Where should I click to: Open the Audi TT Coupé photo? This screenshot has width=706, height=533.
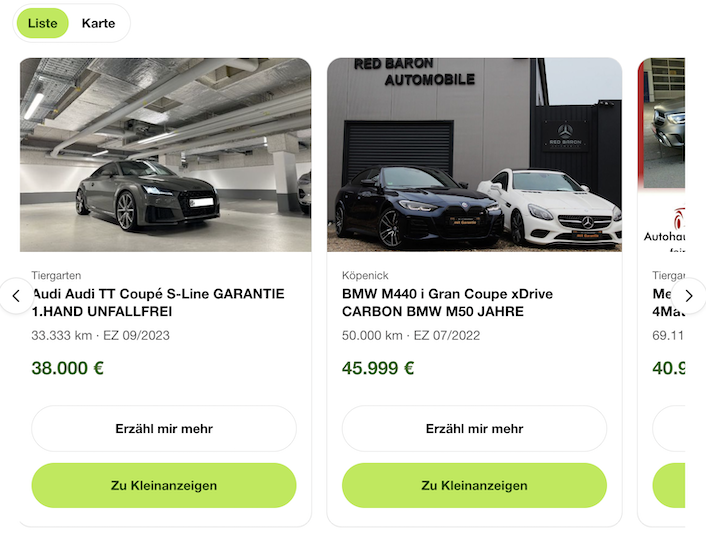click(x=165, y=154)
